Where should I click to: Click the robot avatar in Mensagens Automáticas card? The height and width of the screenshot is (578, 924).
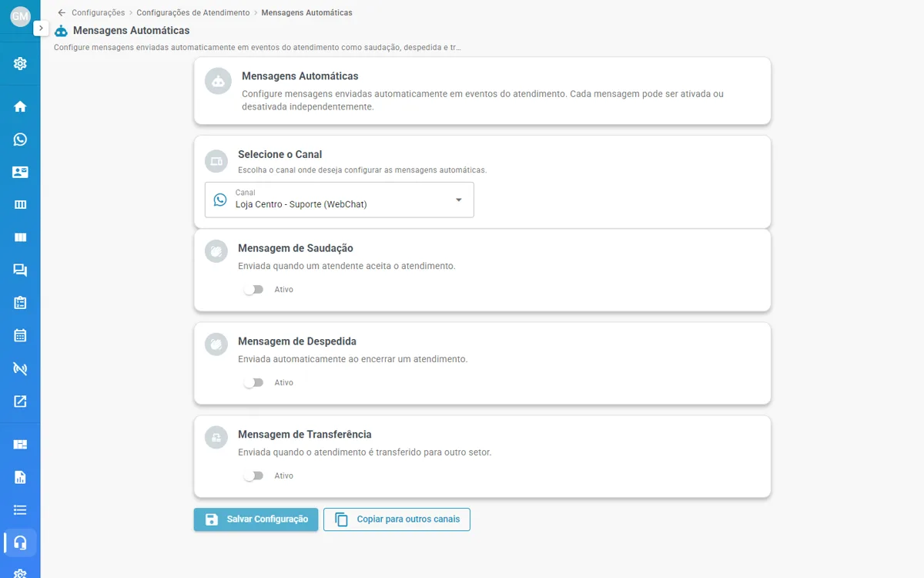click(219, 81)
